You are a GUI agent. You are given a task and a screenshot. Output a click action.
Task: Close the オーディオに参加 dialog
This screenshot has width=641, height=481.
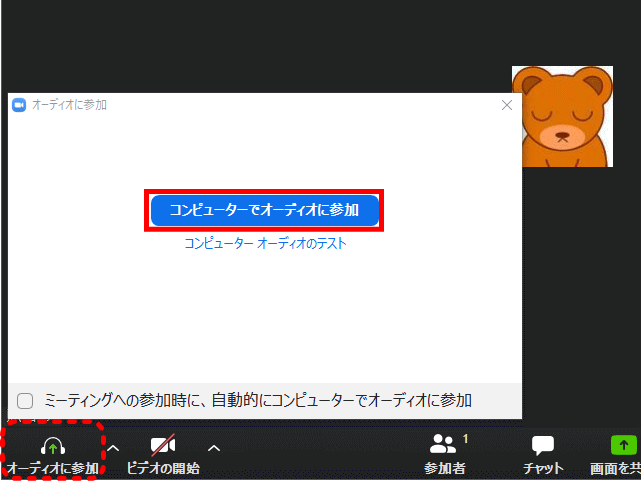(x=507, y=105)
